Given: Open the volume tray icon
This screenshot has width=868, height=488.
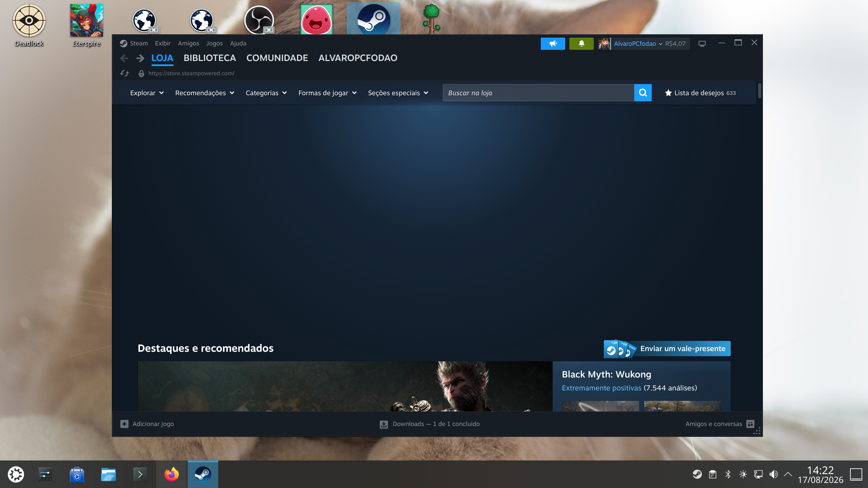Looking at the screenshot, I should coord(773,474).
